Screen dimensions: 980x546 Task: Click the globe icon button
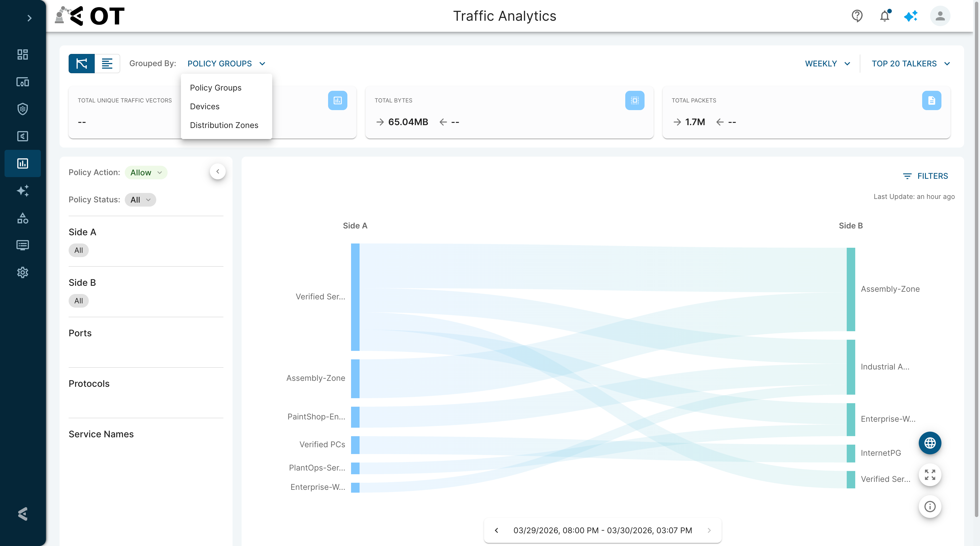click(x=930, y=443)
